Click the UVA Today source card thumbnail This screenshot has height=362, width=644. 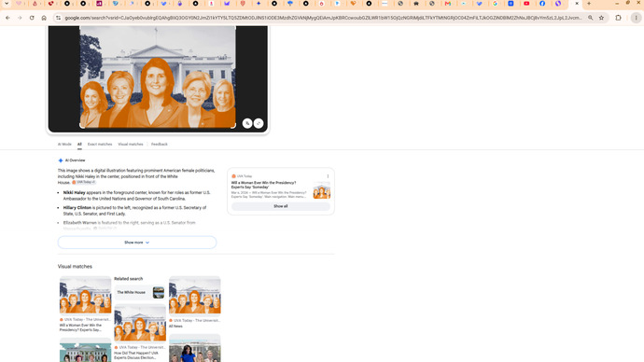[x=322, y=191]
